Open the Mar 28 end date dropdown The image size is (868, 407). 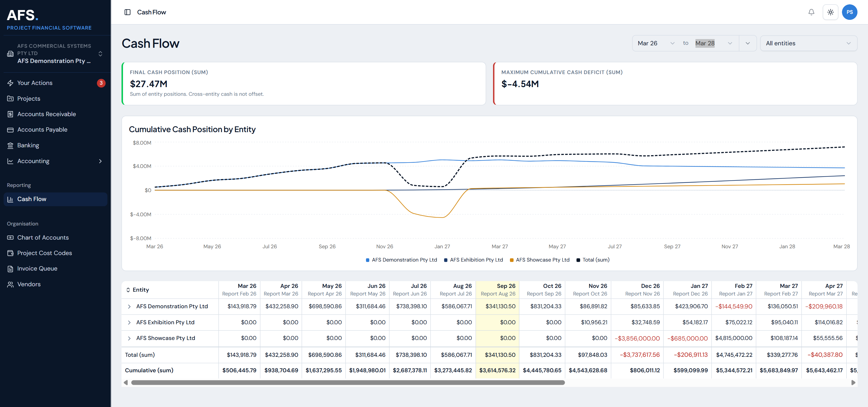[714, 43]
